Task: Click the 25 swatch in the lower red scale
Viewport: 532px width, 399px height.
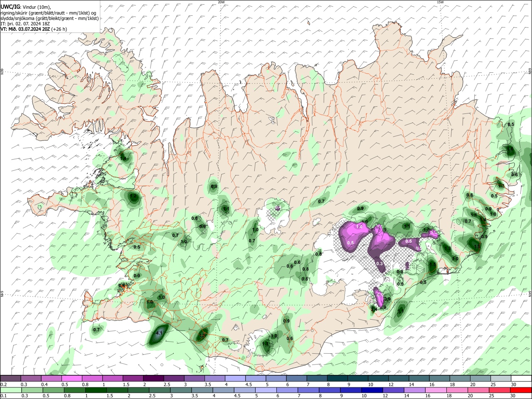Action: point(500,390)
